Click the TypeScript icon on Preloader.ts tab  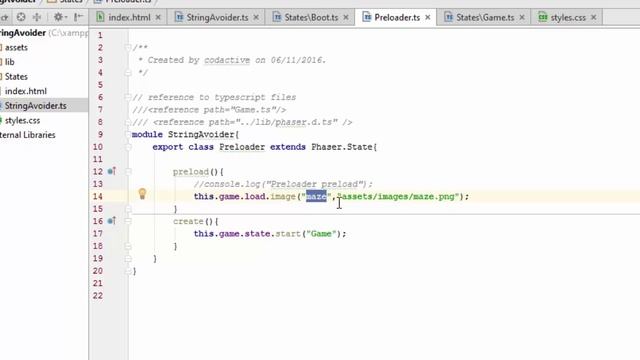click(367, 17)
